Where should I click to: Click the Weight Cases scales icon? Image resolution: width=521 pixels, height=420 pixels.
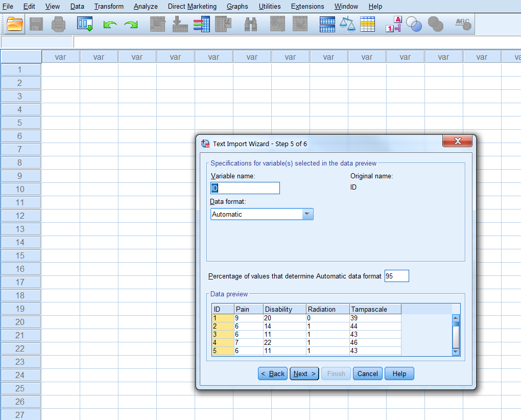347,25
